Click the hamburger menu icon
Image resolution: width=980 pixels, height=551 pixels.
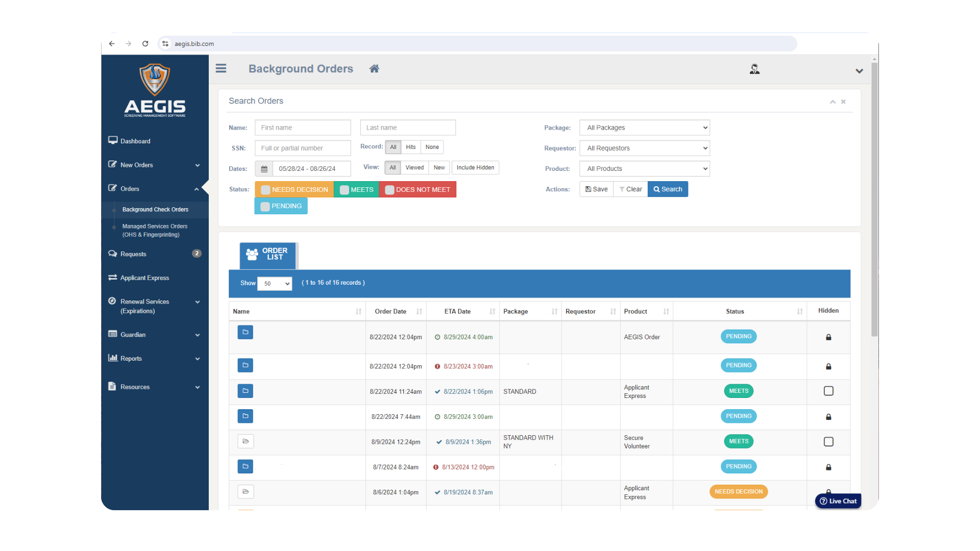pyautogui.click(x=221, y=68)
